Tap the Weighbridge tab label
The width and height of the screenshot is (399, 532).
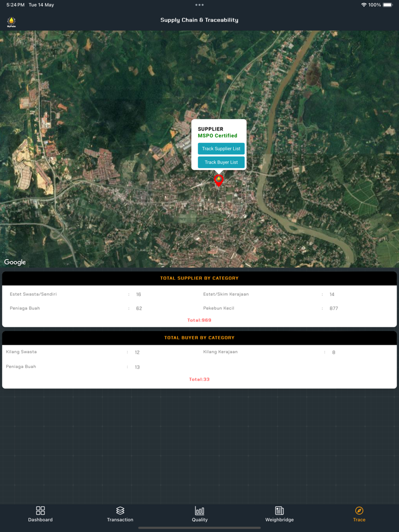(x=279, y=519)
